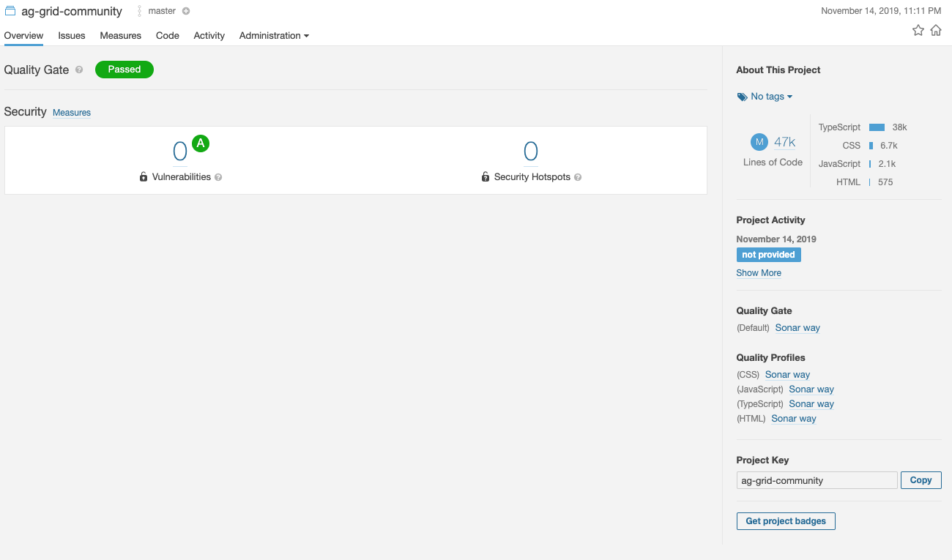Open help icon next to Vulnerabilities
This screenshot has width=952, height=560.
point(218,177)
